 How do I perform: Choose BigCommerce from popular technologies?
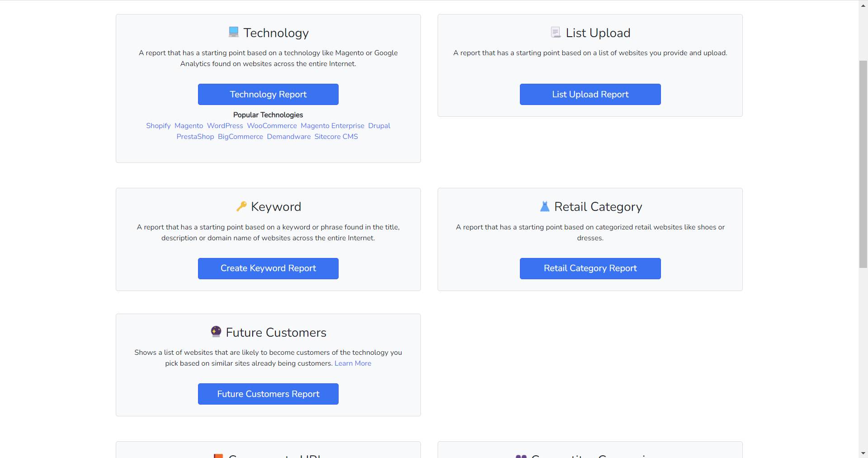coord(241,137)
